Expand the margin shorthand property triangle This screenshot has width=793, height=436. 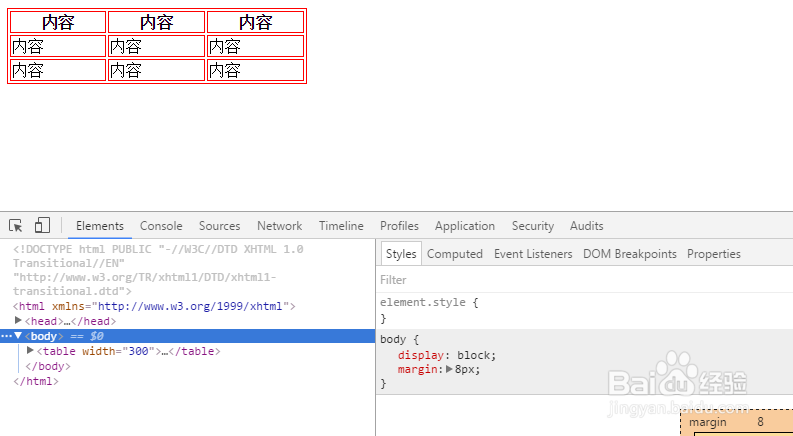[x=449, y=370]
